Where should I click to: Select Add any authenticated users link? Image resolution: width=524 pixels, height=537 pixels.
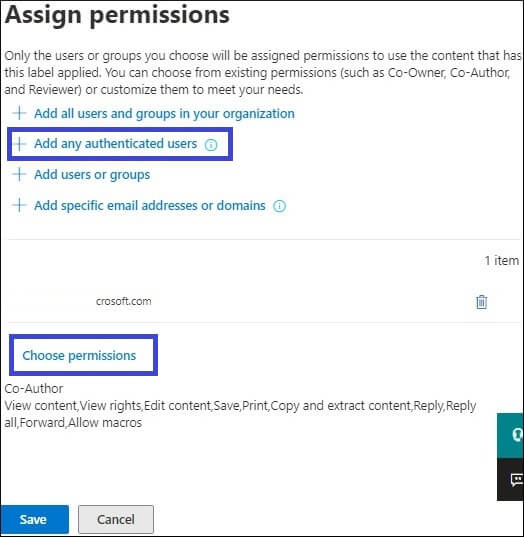(116, 144)
